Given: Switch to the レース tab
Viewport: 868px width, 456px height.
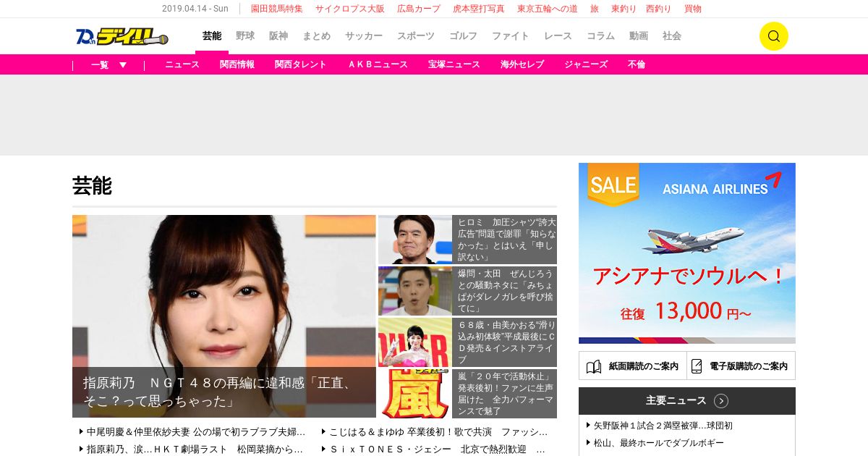Looking at the screenshot, I should point(558,36).
